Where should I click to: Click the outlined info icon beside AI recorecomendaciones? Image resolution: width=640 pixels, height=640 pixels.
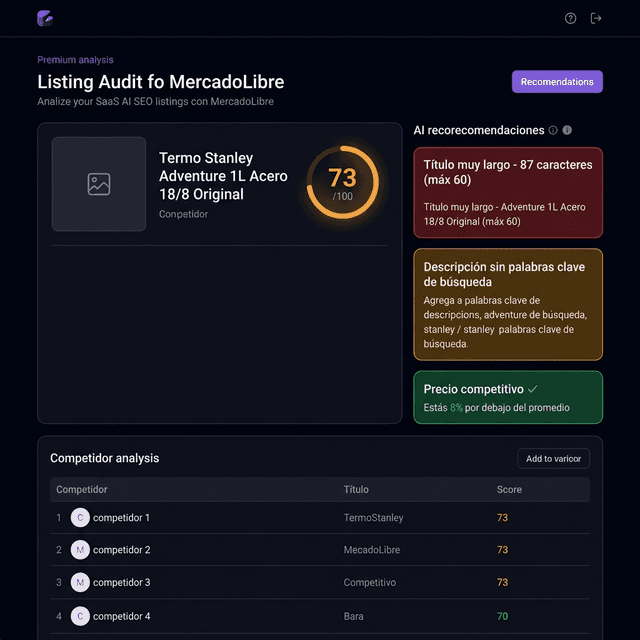(553, 130)
